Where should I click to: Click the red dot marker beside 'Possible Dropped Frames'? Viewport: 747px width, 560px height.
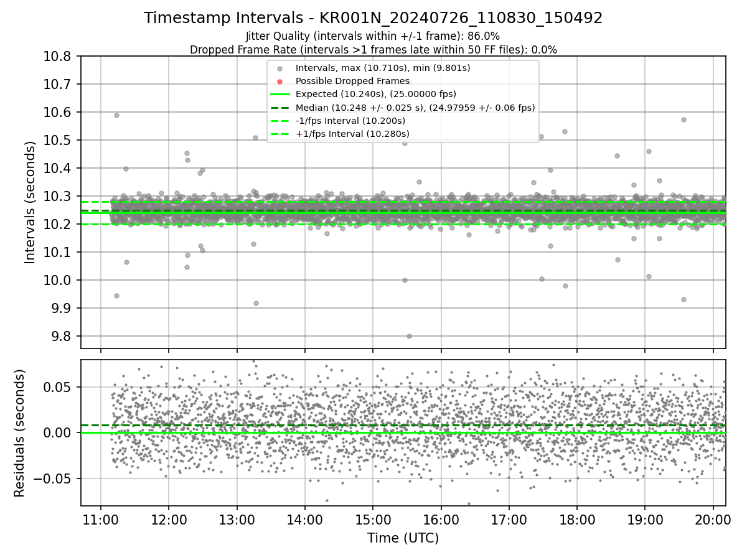pos(280,82)
